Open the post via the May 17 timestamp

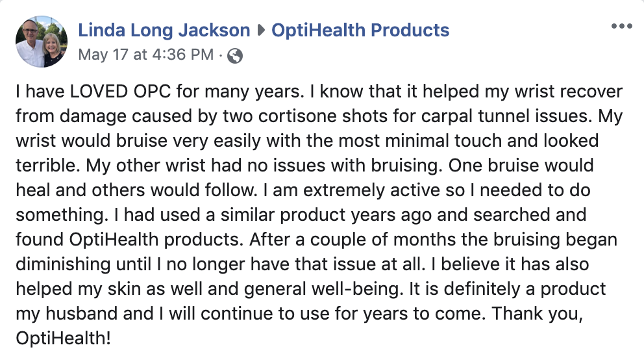click(146, 55)
